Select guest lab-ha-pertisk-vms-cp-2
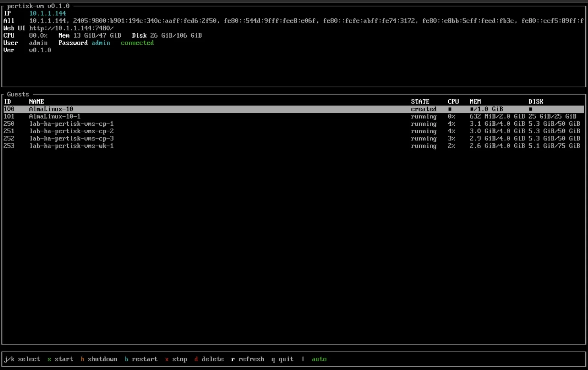 point(294,131)
